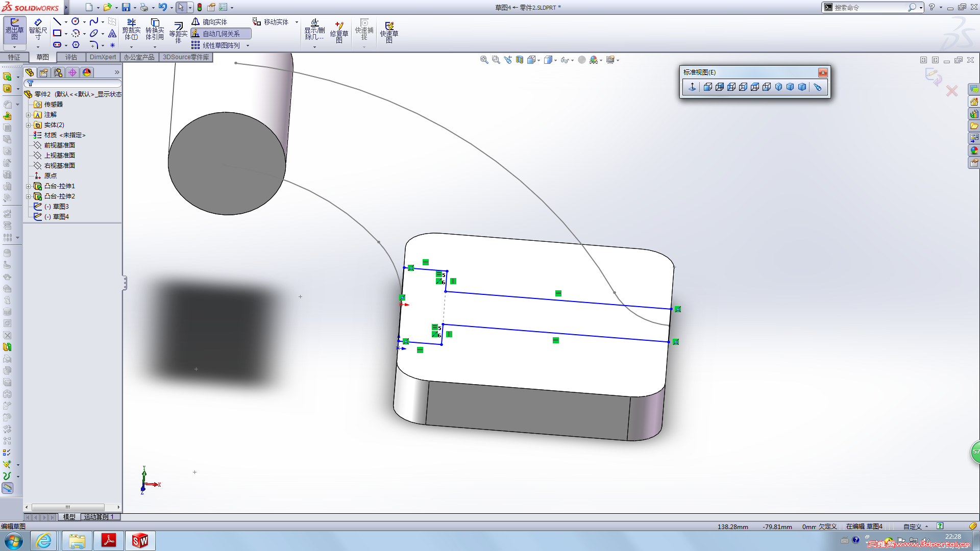Image resolution: width=980 pixels, height=551 pixels.
Task: Activate the 剪裁实体 Trim Entities tool
Action: click(x=131, y=30)
